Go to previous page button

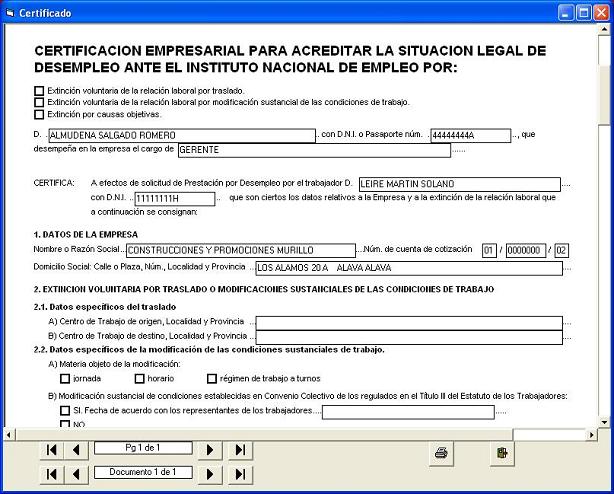tap(76, 450)
